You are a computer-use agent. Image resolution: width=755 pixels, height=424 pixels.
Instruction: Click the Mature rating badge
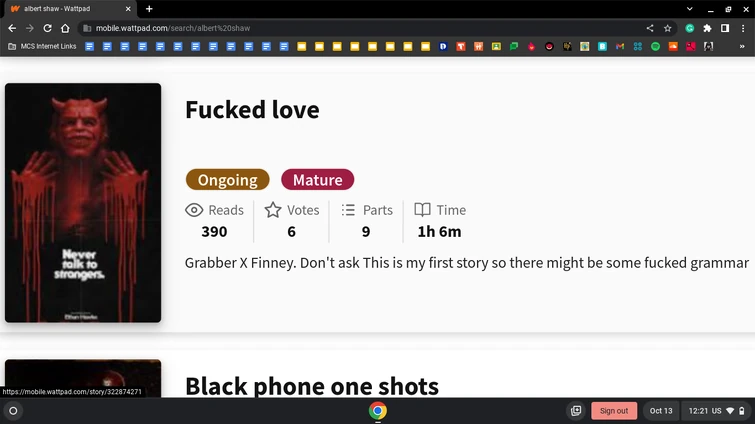(x=317, y=180)
